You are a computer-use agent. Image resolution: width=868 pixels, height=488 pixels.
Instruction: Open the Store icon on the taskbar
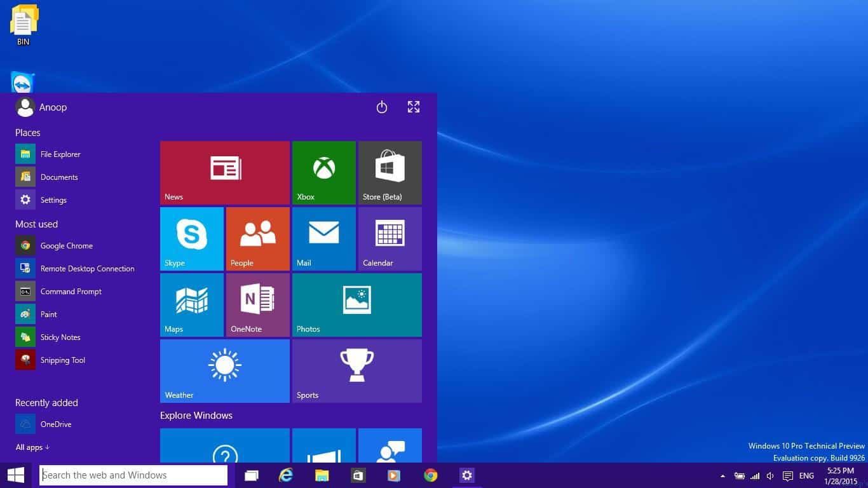coord(358,475)
